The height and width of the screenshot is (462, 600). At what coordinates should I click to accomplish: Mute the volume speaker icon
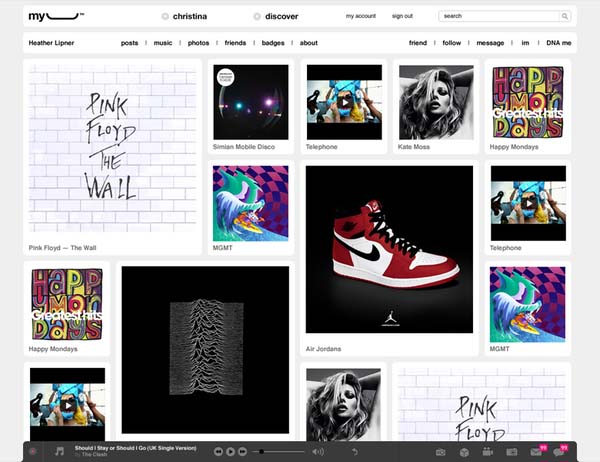[318, 452]
